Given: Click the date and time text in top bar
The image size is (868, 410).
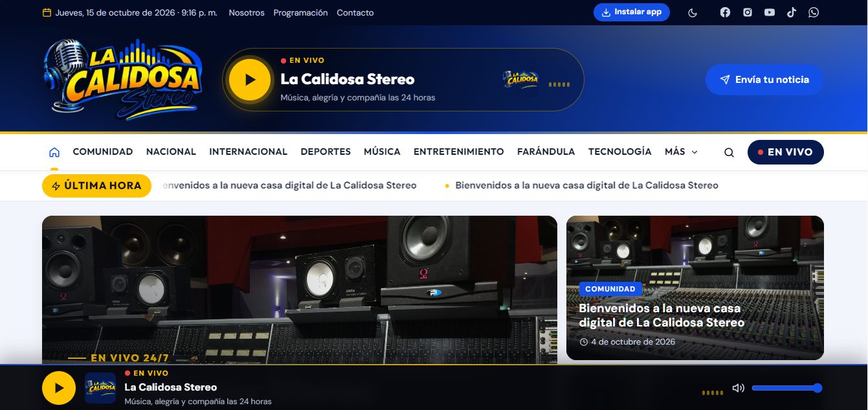Looking at the screenshot, I should 137,12.
